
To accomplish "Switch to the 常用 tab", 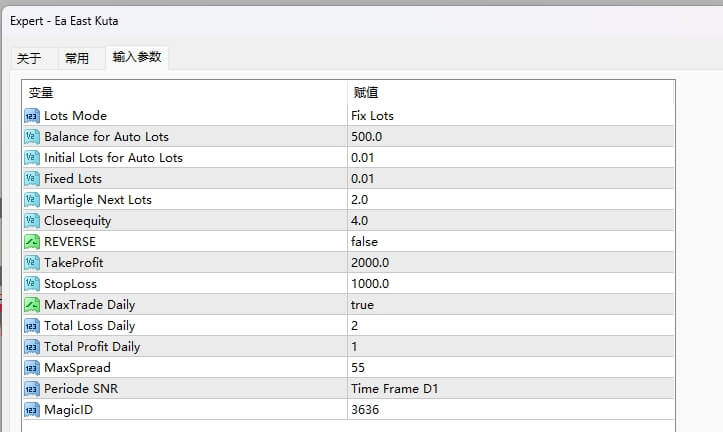I will pos(77,59).
